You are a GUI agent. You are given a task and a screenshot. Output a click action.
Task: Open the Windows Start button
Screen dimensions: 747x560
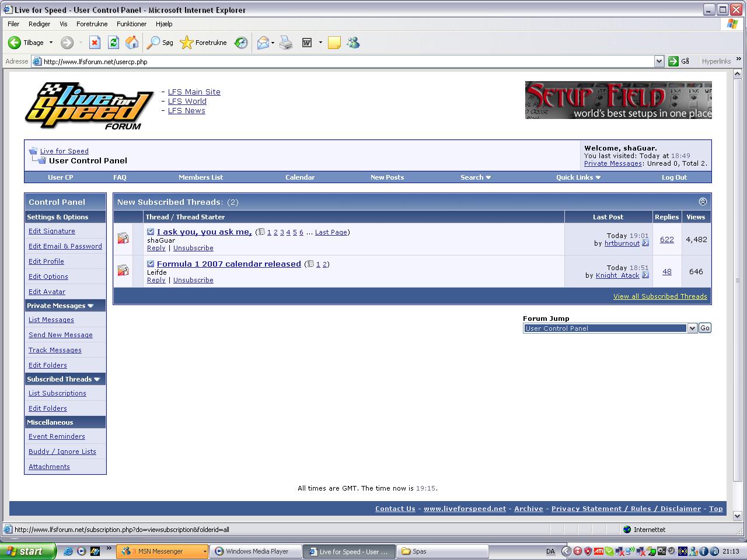(27, 551)
